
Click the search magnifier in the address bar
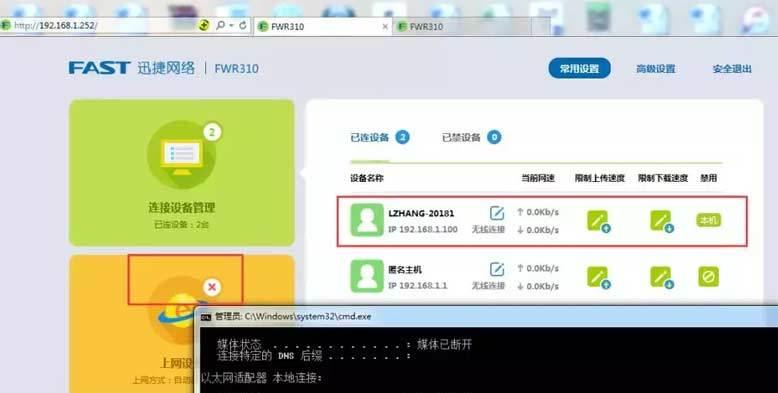coord(220,25)
